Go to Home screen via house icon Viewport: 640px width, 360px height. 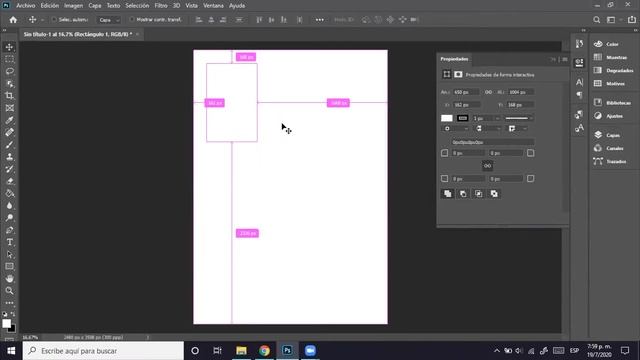point(13,20)
